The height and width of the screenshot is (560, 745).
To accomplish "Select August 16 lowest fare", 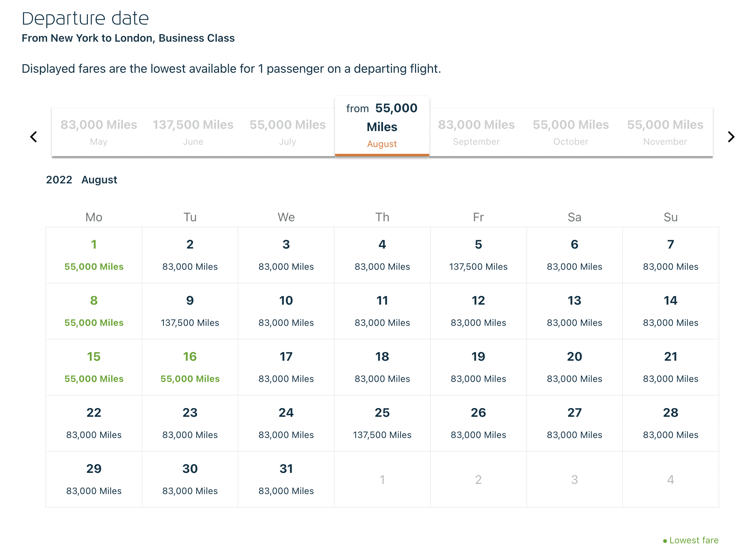I will click(x=190, y=367).
